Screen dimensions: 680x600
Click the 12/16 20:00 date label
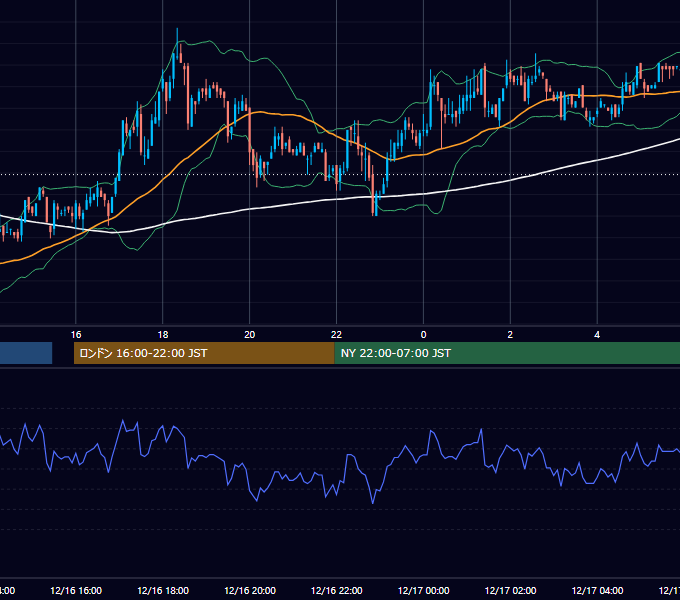(250, 590)
